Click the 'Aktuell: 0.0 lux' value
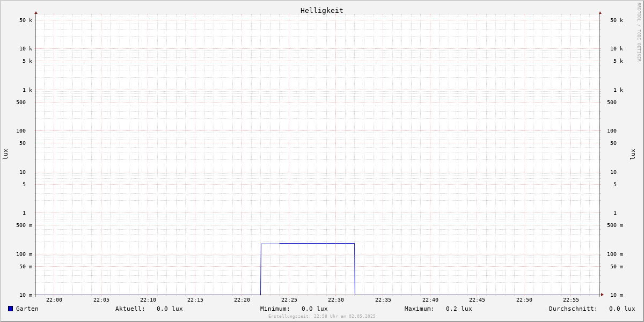This screenshot has height=322, width=644. (x=149, y=309)
